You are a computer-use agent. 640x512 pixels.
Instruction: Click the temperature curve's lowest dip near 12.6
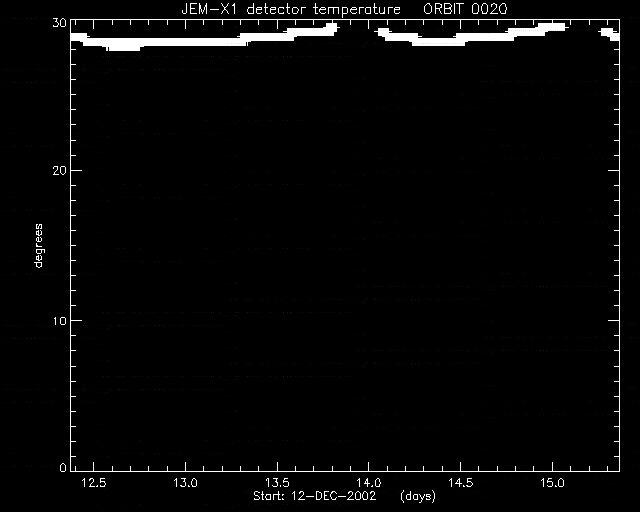click(124, 46)
